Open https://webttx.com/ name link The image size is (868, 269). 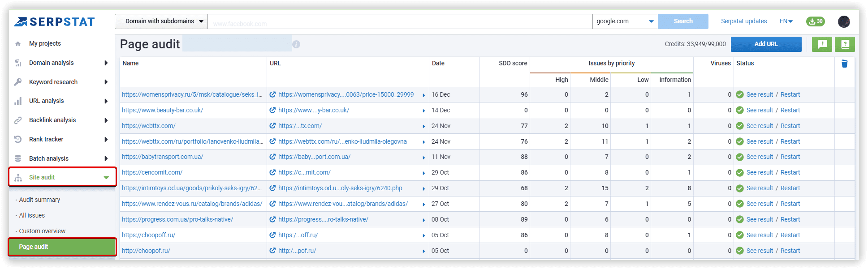(149, 126)
